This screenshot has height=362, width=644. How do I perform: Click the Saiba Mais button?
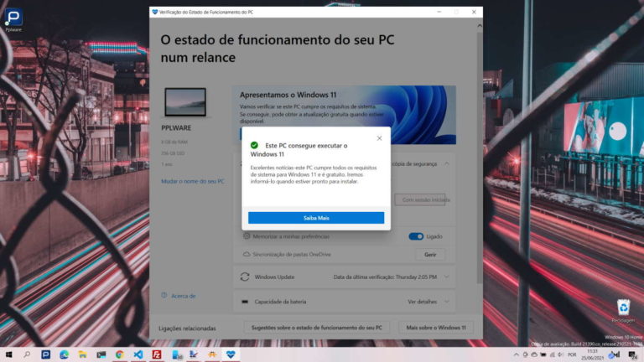(315, 218)
